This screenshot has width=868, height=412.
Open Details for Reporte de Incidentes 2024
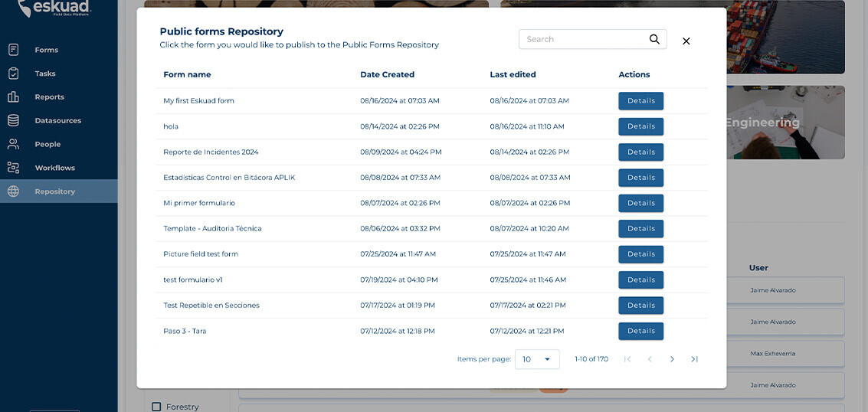coord(641,152)
